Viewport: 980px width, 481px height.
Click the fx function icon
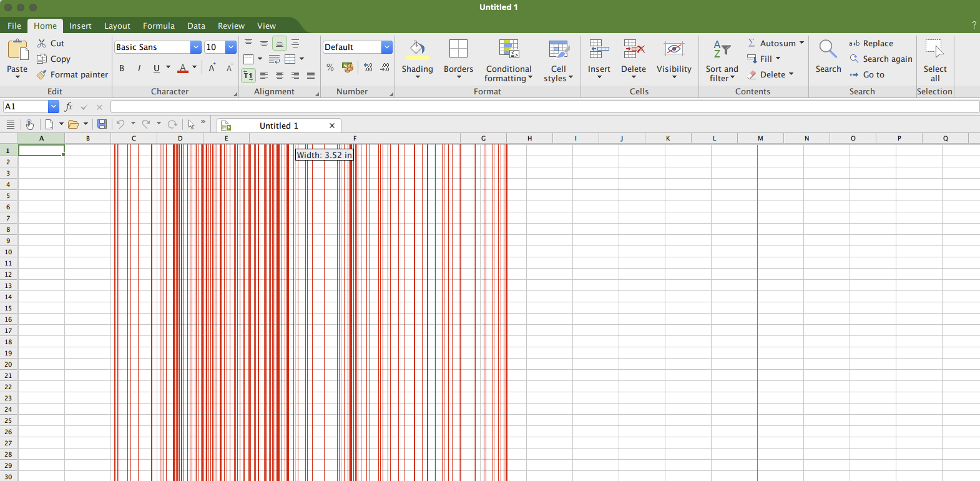pyautogui.click(x=69, y=107)
